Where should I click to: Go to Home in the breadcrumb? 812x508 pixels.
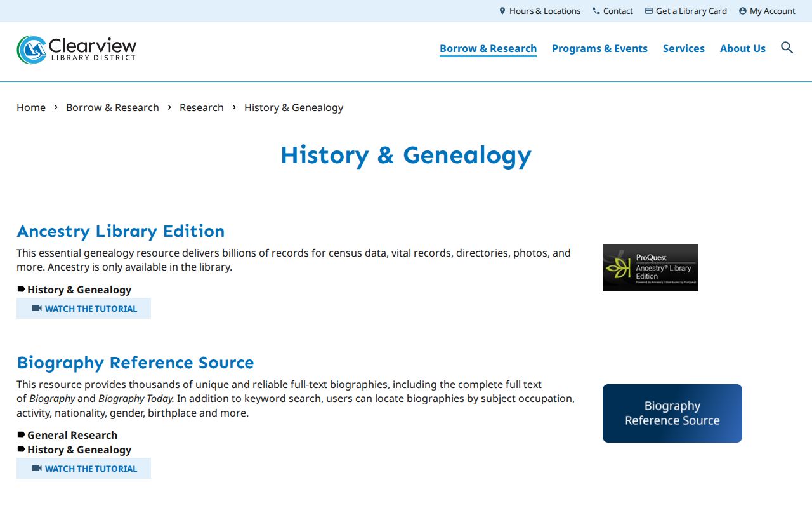pos(31,107)
